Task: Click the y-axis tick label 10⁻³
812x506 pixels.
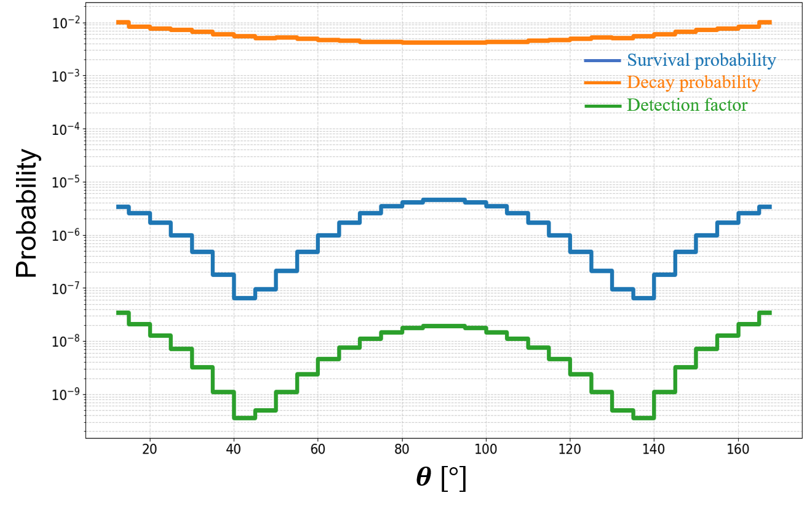Action: tap(65, 75)
